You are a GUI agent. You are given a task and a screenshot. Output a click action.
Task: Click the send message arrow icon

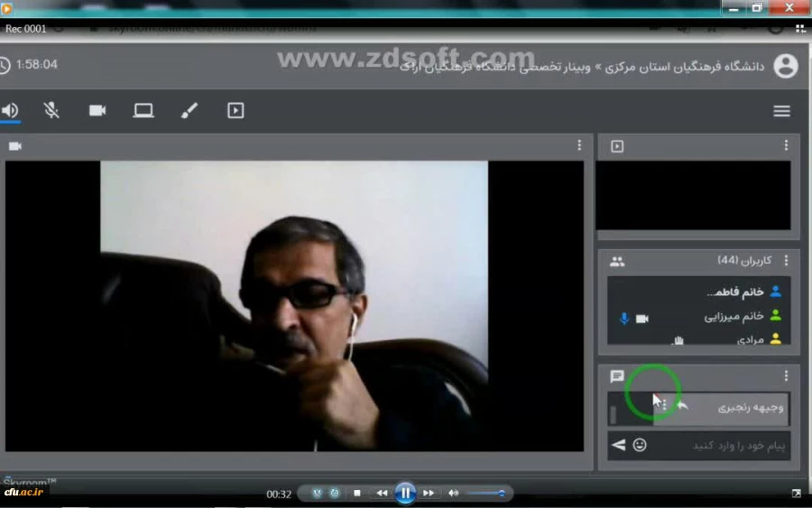point(618,445)
